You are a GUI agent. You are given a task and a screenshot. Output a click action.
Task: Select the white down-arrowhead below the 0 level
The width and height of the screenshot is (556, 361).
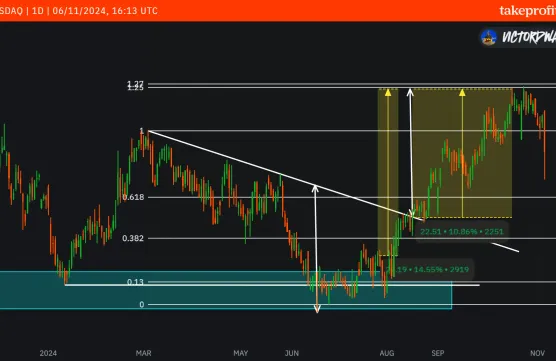[x=317, y=309]
